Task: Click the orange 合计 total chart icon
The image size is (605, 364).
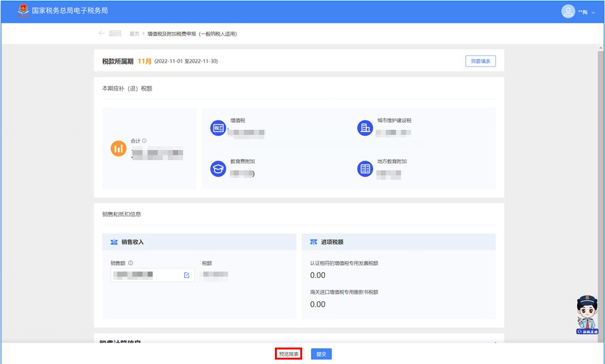Action: [x=118, y=148]
